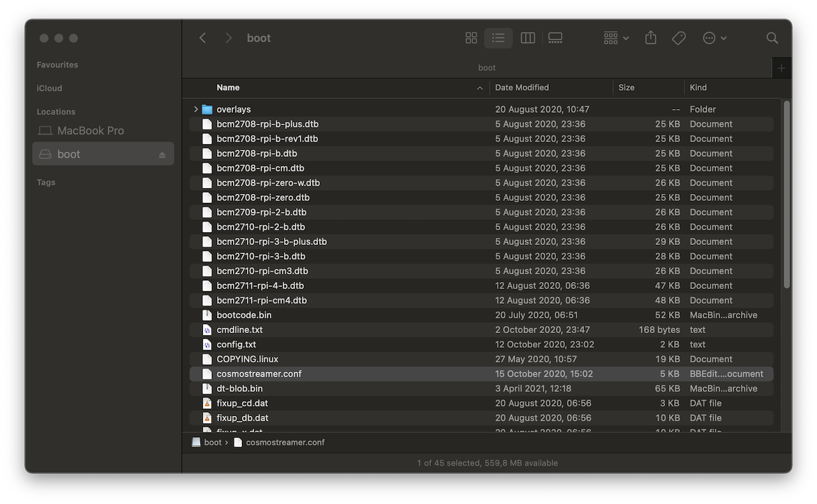Switch to column view mode
Viewport: 817px width, 504px height.
[527, 38]
